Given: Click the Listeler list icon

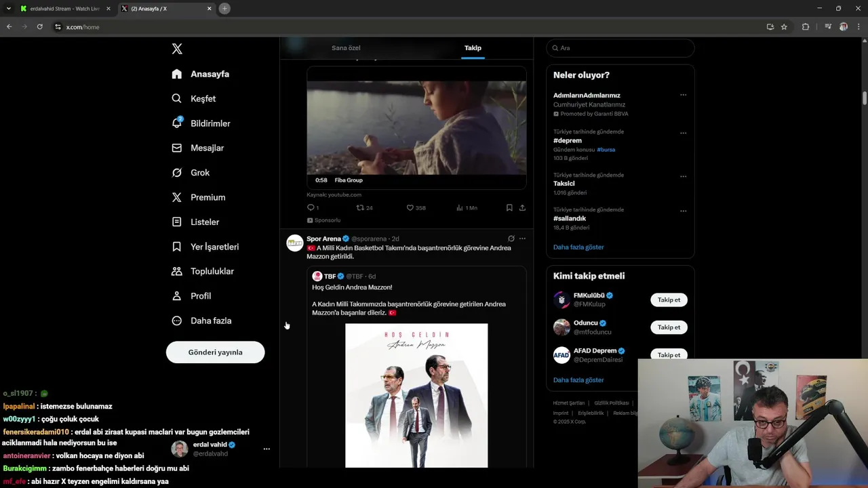Looking at the screenshot, I should tap(177, 222).
